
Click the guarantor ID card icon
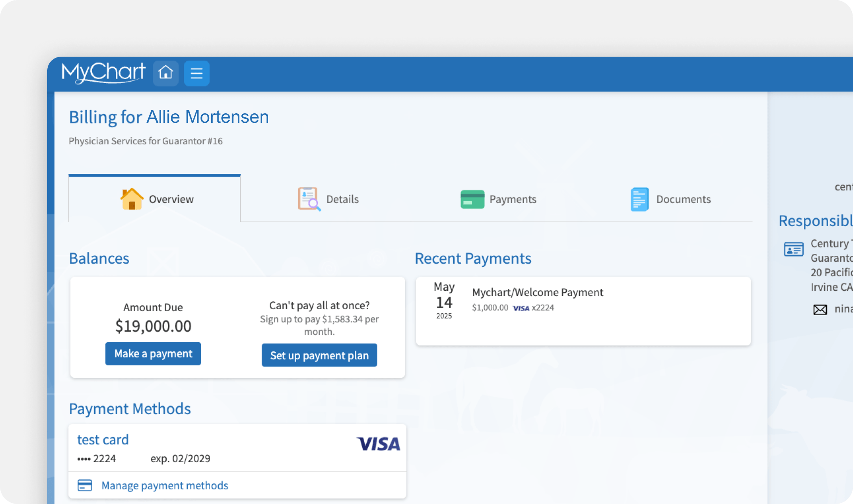pos(794,249)
